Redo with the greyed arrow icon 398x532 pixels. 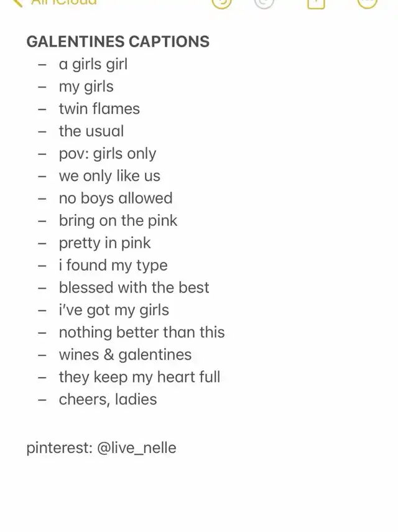(x=264, y=3)
